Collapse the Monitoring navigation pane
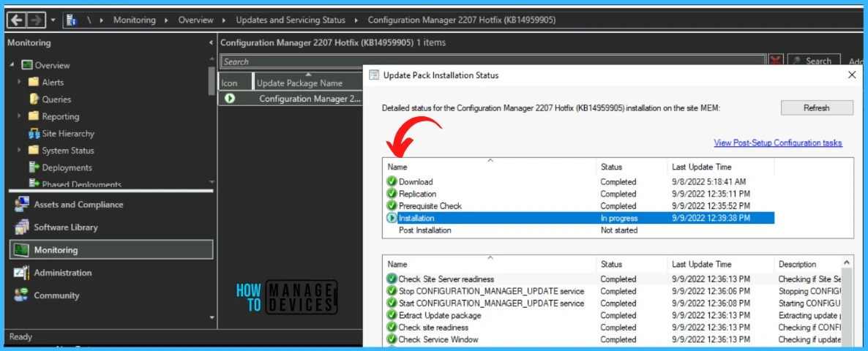The image size is (868, 351). (x=210, y=42)
